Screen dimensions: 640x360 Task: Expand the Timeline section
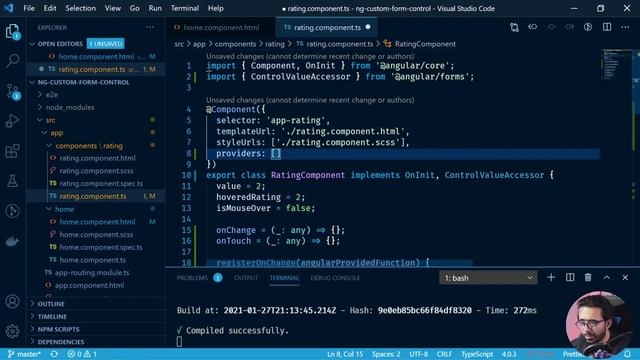click(x=52, y=316)
